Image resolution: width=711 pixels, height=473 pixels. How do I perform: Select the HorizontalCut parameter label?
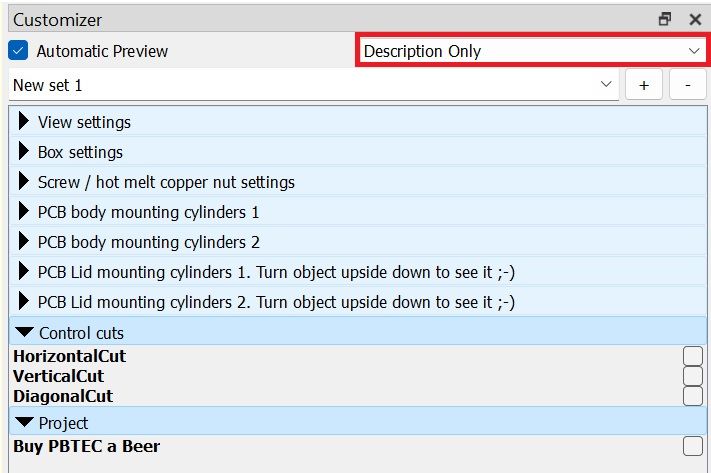tap(69, 356)
